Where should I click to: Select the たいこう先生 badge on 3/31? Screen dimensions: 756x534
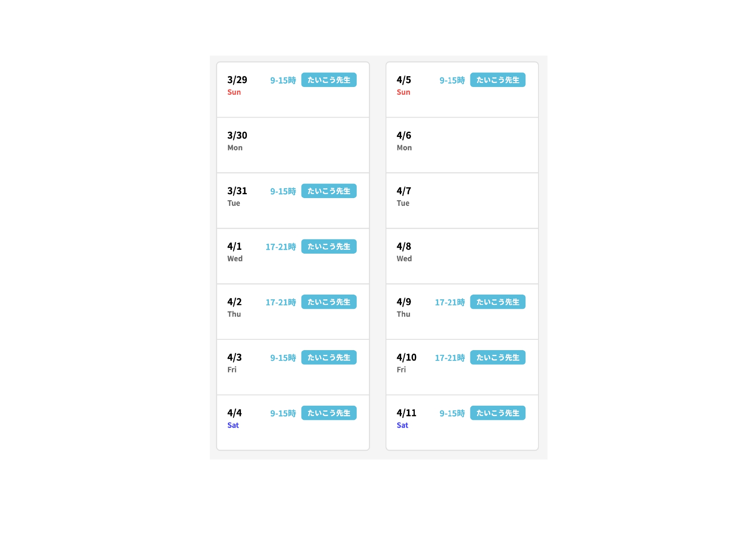(329, 191)
